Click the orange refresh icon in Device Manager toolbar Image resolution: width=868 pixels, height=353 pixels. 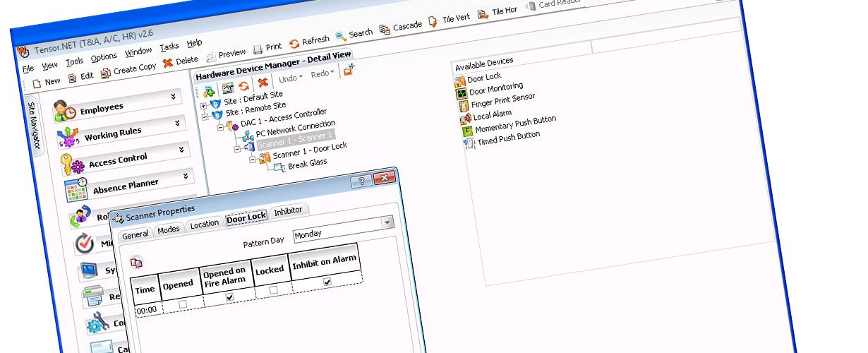243,85
